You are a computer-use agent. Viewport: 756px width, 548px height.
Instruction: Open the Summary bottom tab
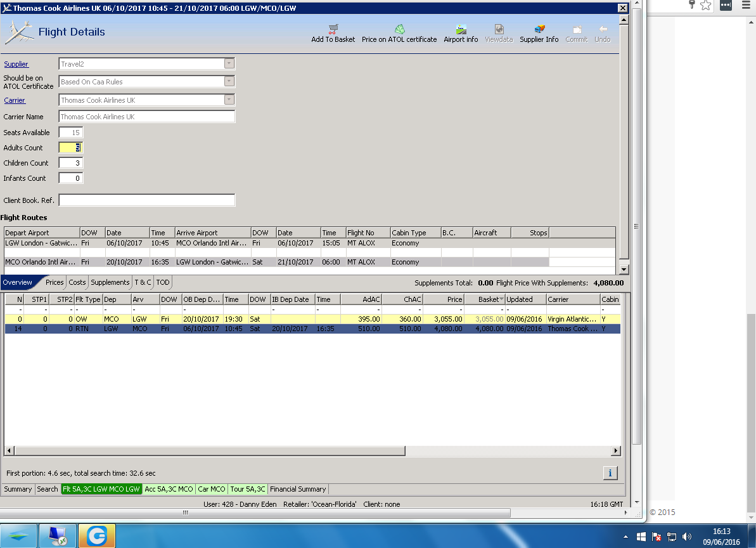click(18, 489)
